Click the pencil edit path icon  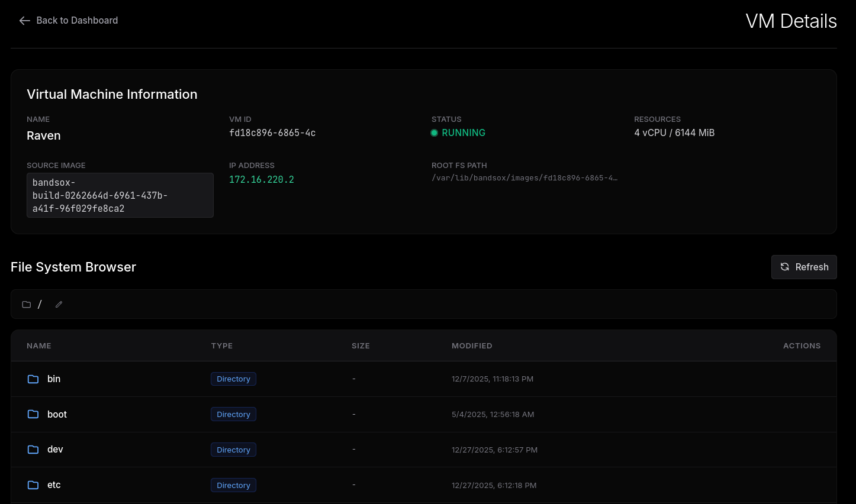pos(59,305)
